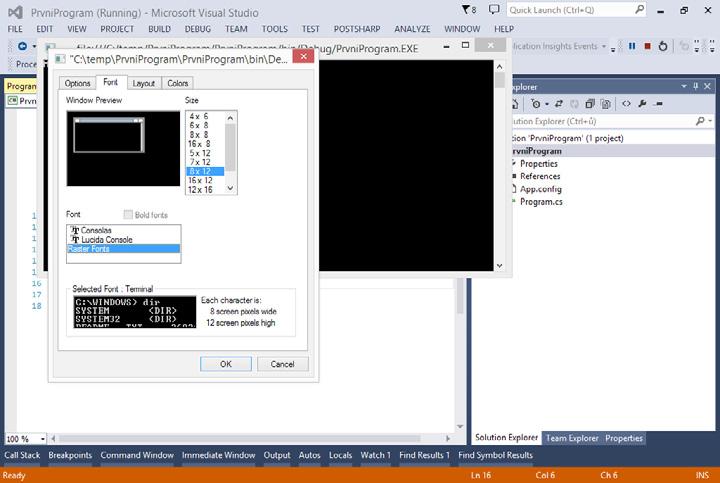720x483 pixels.
Task: Click the Quick Launch search magnifier
Action: (x=639, y=10)
